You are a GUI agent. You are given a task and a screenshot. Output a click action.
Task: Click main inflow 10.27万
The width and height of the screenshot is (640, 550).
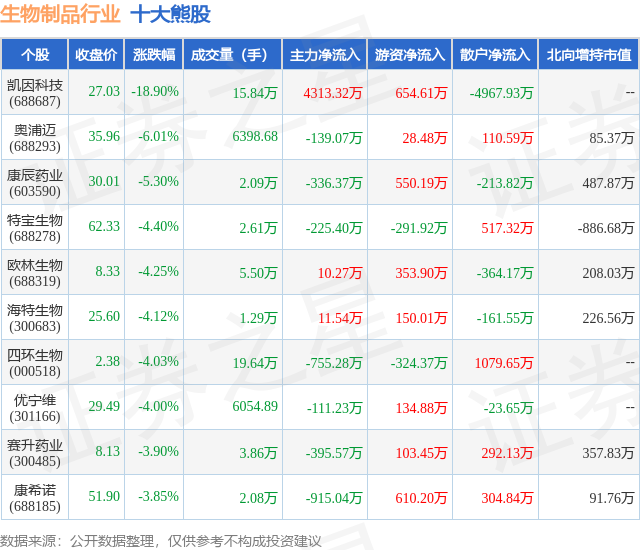(x=340, y=273)
